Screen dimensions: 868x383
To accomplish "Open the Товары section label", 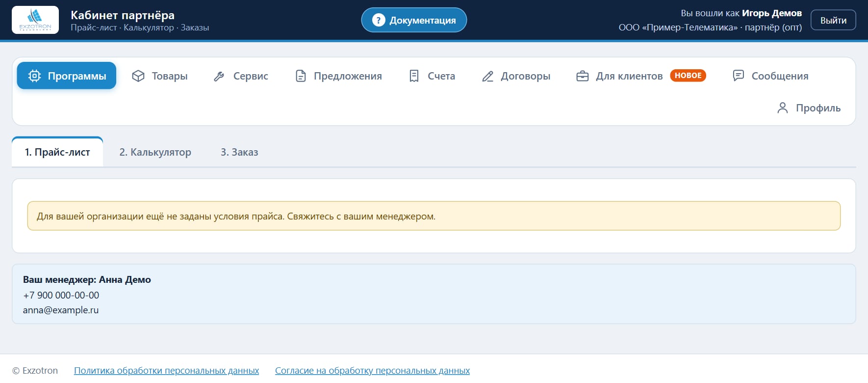I will [170, 76].
